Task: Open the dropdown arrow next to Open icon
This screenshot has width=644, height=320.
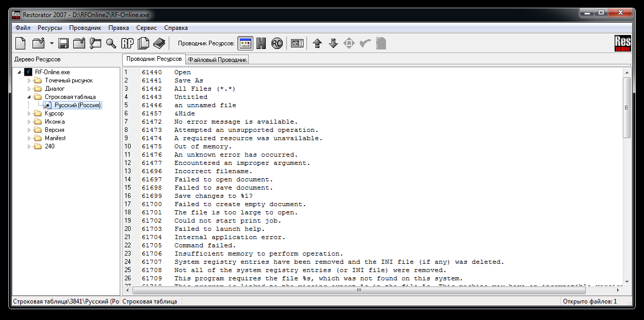Action: coord(52,43)
